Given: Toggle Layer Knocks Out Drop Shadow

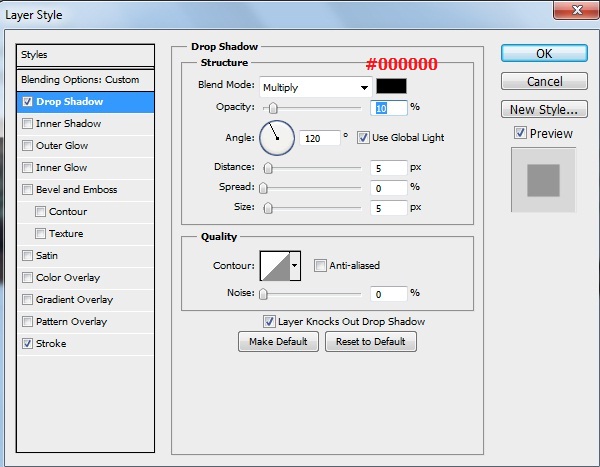Looking at the screenshot, I should [269, 321].
